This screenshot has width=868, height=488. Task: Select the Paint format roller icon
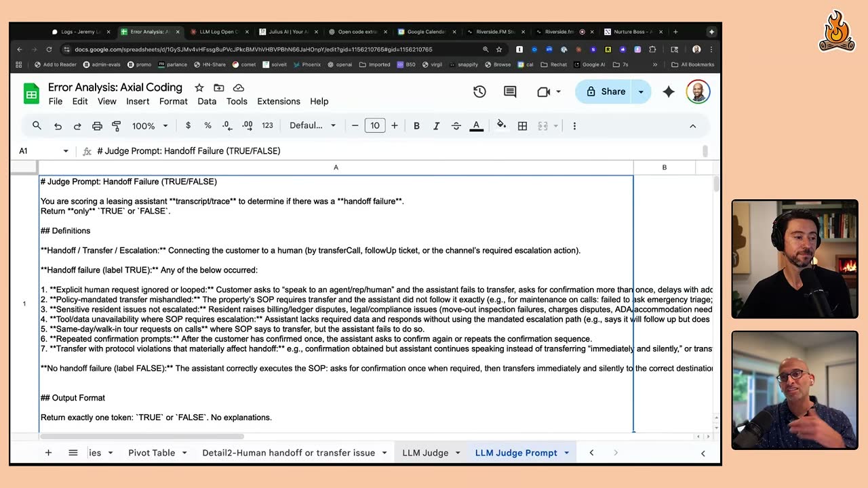coord(116,126)
